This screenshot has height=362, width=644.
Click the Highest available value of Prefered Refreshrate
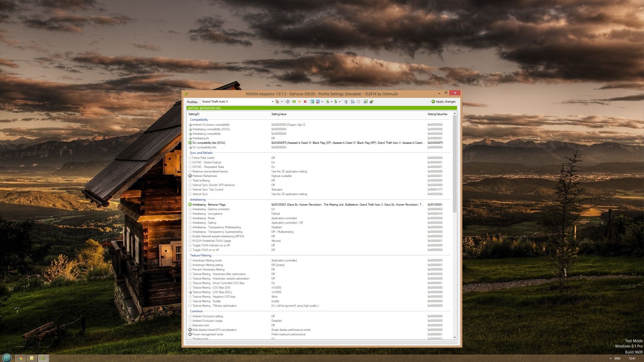[x=281, y=176]
